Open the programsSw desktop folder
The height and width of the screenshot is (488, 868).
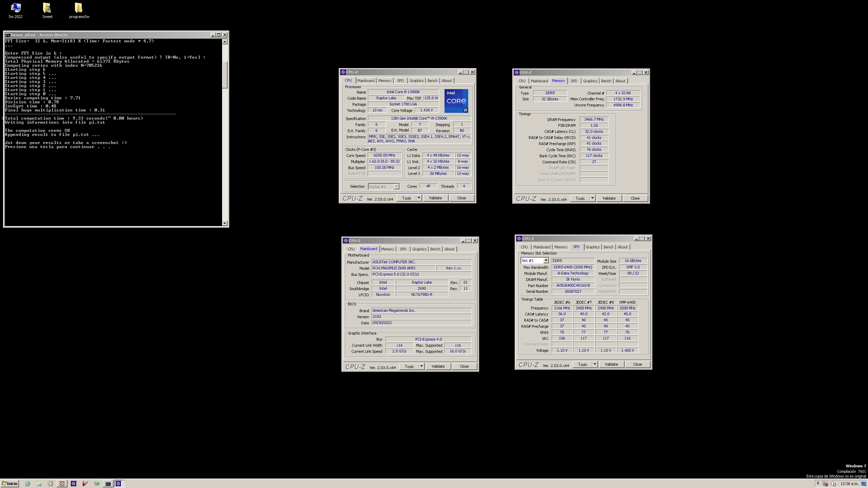pos(79,10)
